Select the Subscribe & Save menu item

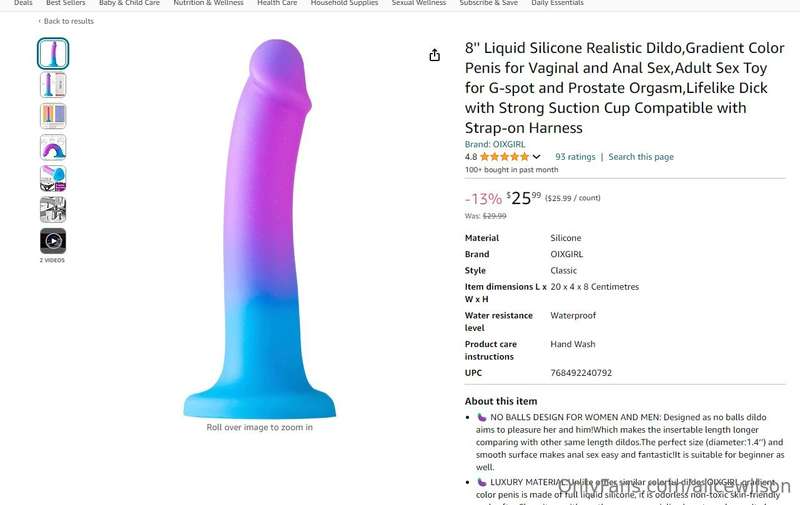[488, 3]
